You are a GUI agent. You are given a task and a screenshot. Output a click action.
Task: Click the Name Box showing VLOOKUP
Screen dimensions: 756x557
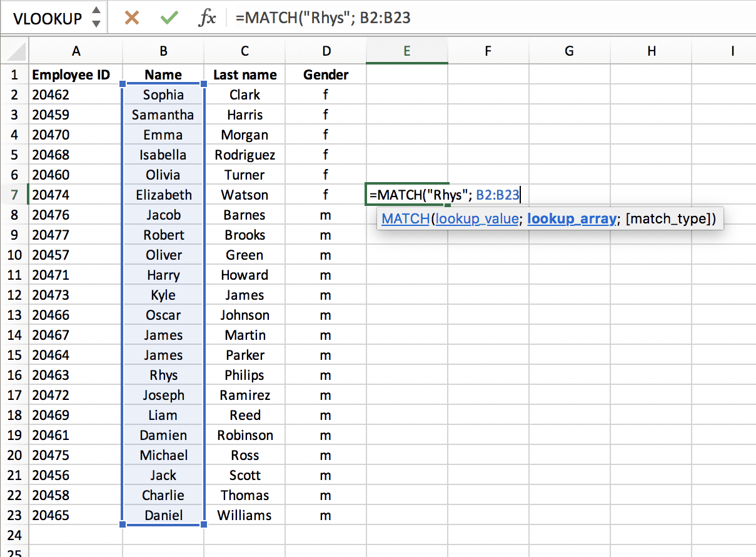point(47,17)
